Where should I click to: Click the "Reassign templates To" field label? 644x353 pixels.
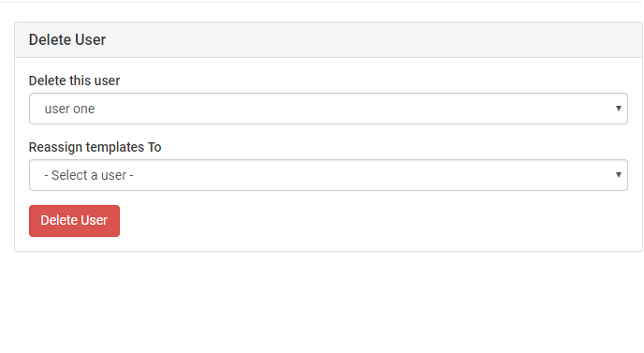(95, 147)
